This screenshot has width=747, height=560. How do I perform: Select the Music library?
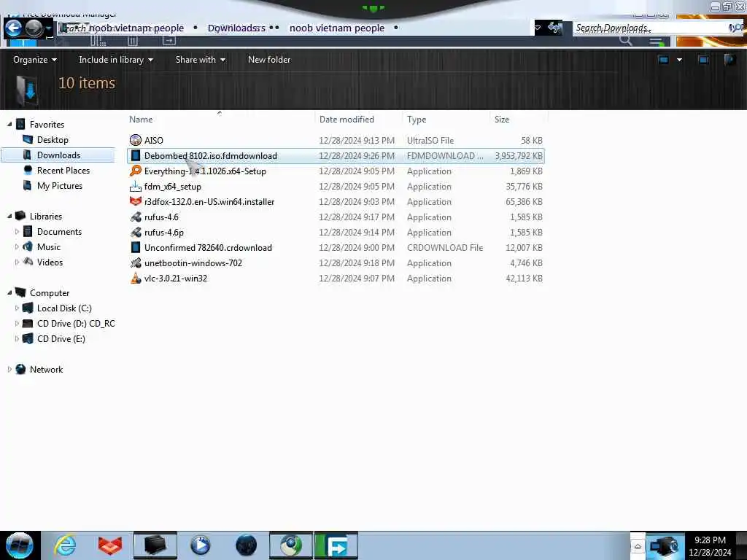pyautogui.click(x=49, y=246)
